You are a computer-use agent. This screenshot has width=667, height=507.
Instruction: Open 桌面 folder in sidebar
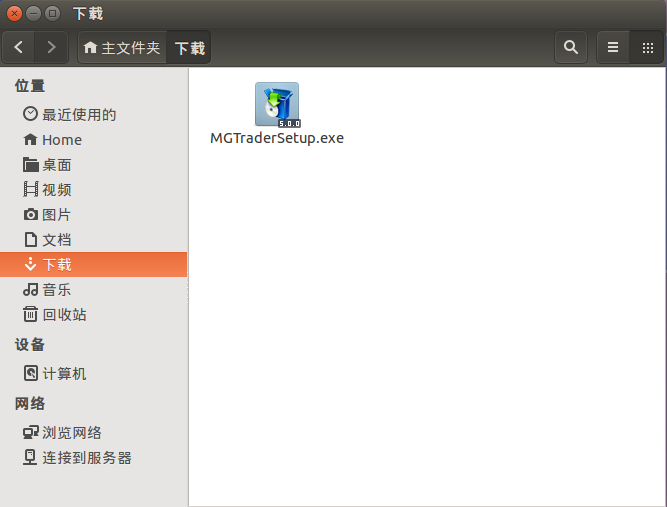coord(56,165)
